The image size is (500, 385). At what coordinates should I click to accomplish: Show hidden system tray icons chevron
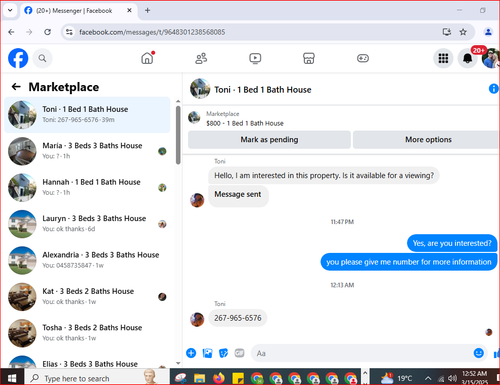(428, 378)
